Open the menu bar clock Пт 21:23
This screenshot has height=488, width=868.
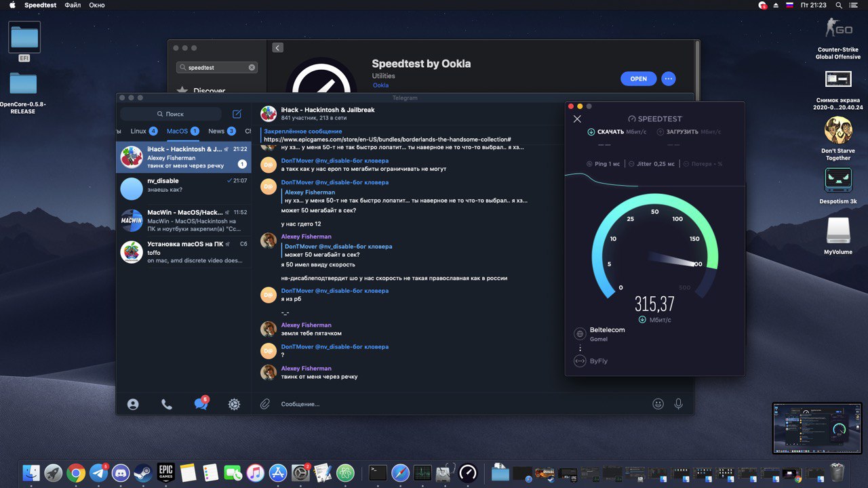pyautogui.click(x=814, y=5)
